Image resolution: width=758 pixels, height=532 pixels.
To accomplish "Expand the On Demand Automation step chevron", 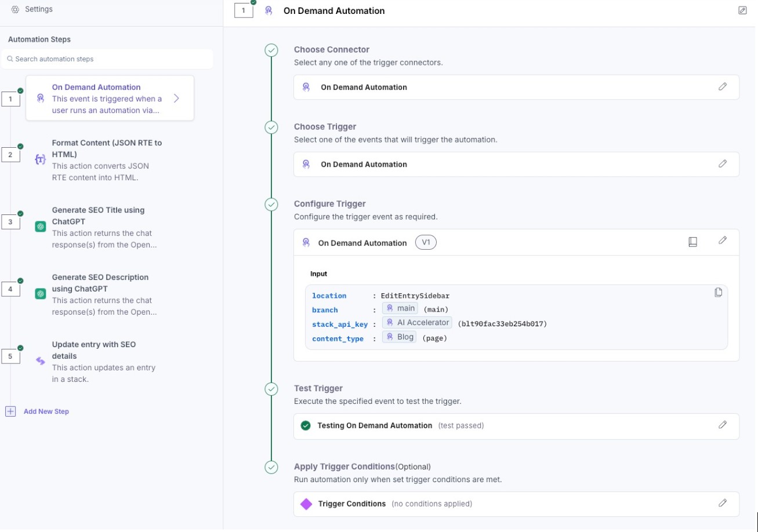I will point(176,99).
